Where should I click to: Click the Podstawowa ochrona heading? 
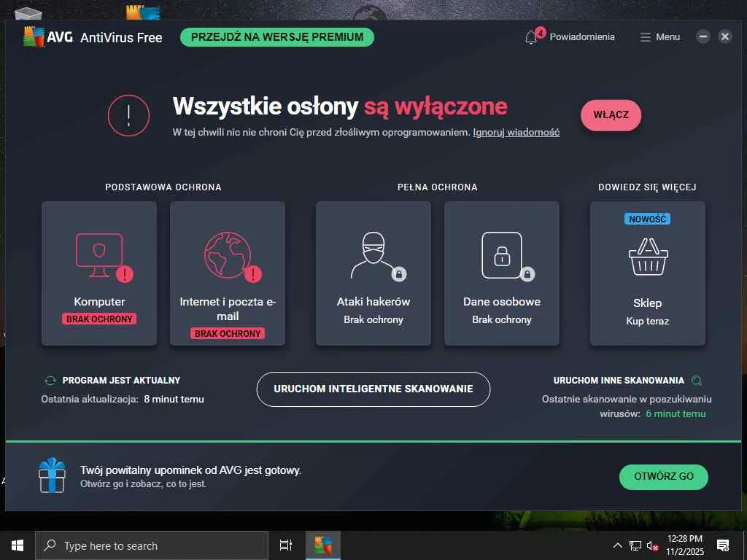163,187
